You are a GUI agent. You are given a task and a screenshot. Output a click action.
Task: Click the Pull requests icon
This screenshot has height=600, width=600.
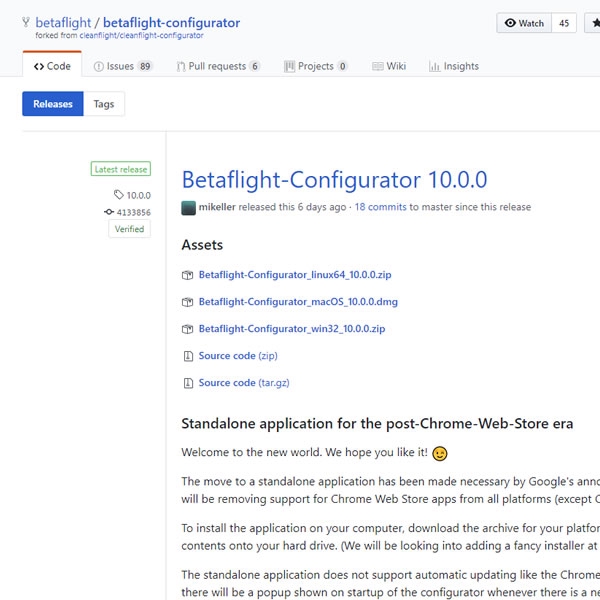181,67
